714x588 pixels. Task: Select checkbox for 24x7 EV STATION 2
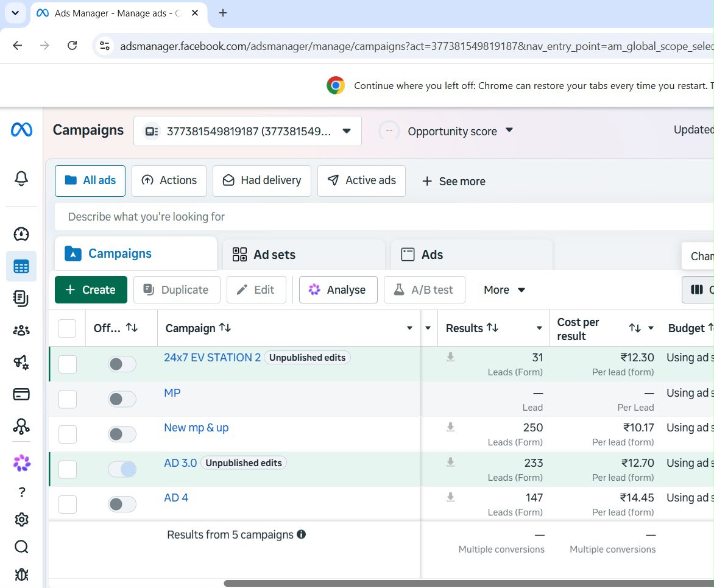point(68,364)
